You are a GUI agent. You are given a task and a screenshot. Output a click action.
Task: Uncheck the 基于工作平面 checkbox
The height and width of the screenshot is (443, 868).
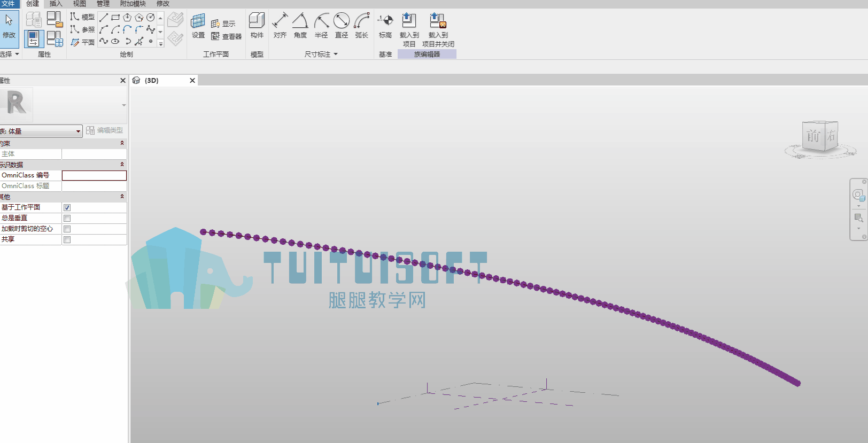[67, 207]
